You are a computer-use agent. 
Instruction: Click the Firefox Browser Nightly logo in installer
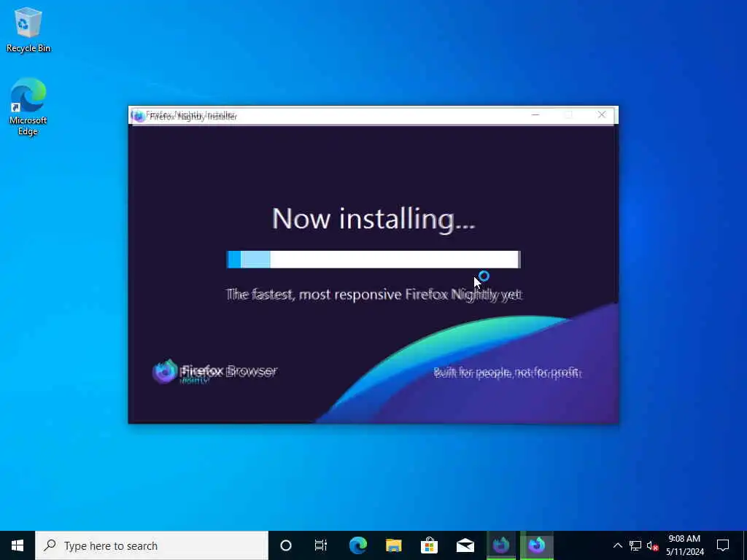[x=214, y=372]
